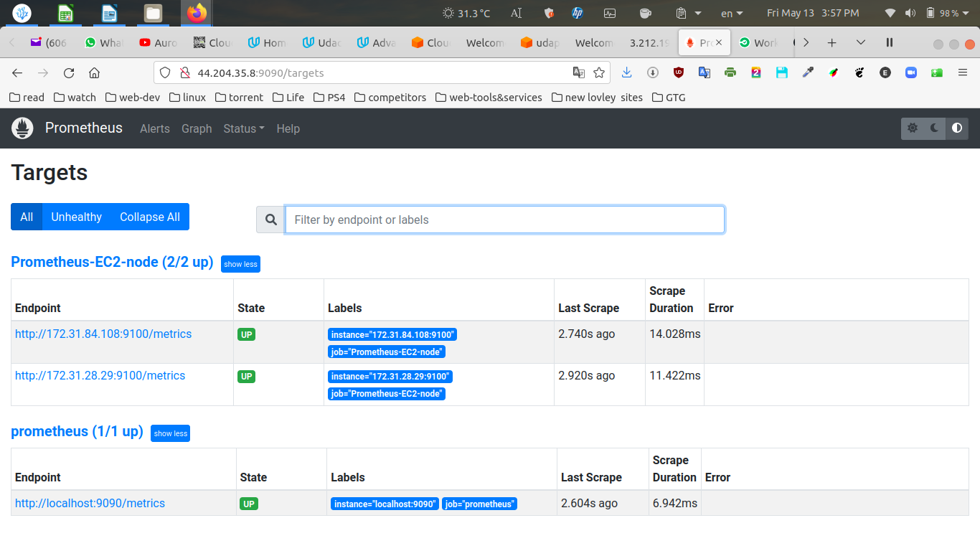Click instance="172.31.84.108:9100" label badge
980x551 pixels.
pyautogui.click(x=392, y=335)
